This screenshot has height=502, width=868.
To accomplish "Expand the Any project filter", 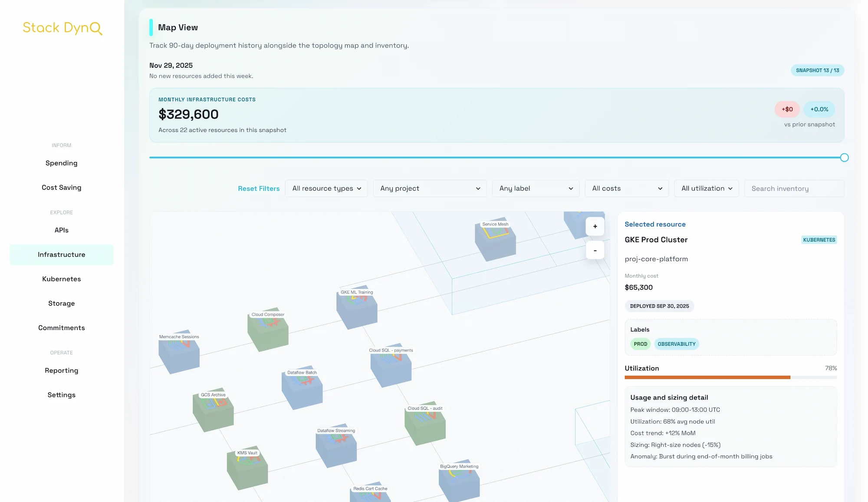I will coord(430,188).
